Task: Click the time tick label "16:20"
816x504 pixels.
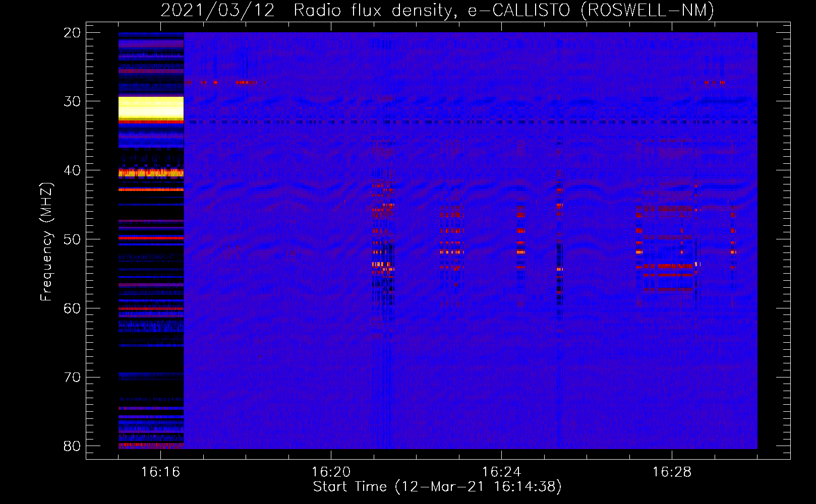Action: pos(331,472)
